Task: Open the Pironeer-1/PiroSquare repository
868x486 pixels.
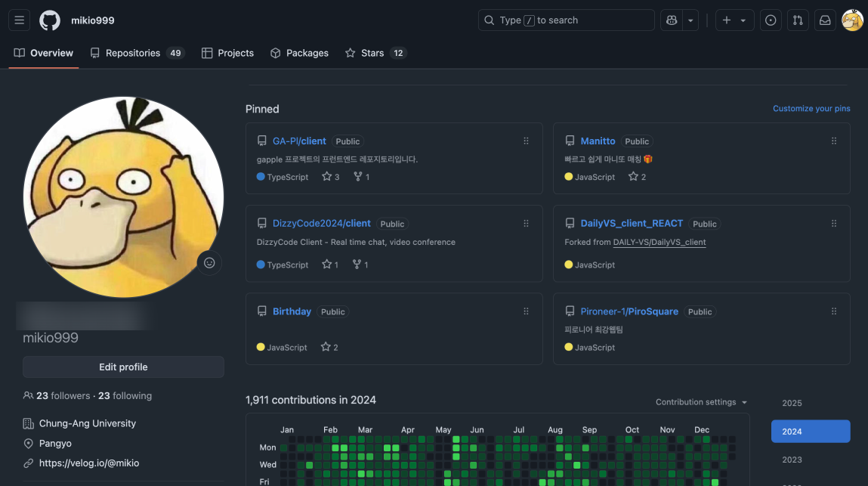Action: [x=629, y=311]
